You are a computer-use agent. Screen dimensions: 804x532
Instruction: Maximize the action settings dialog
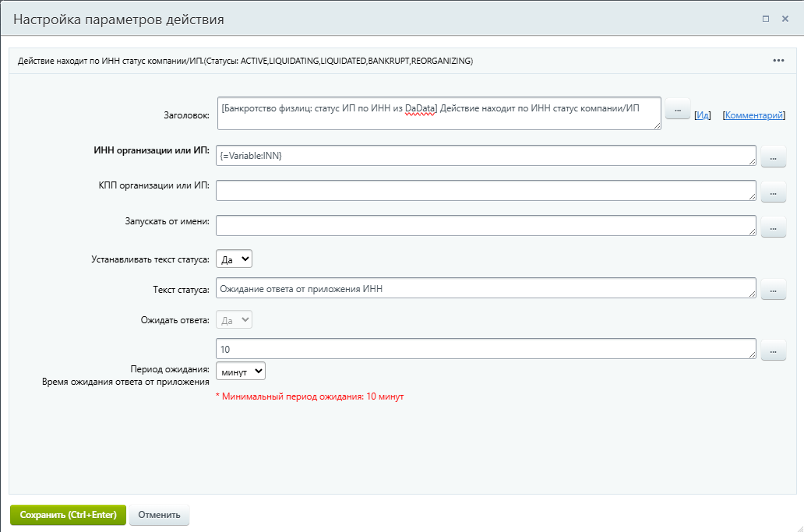[766, 19]
